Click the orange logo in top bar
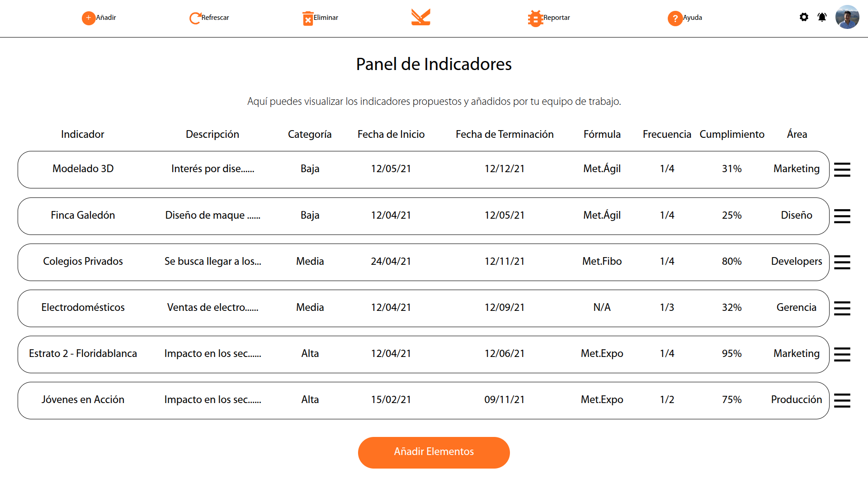 click(x=420, y=17)
